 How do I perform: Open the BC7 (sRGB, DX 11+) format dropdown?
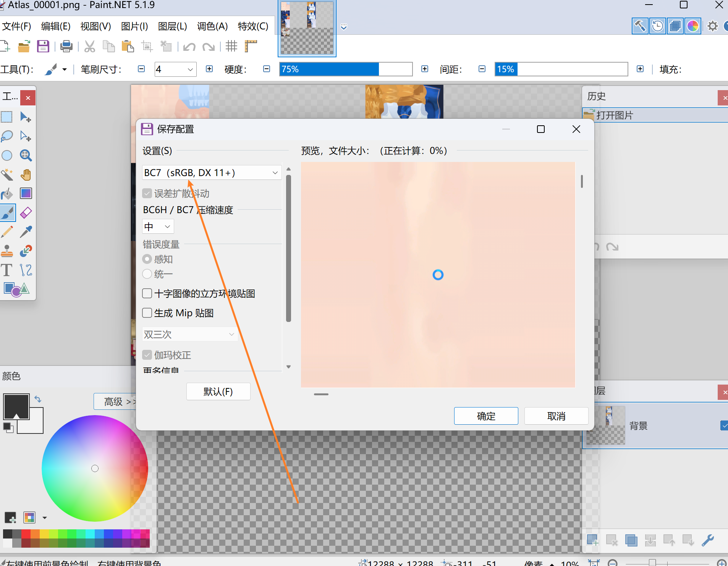click(x=212, y=173)
